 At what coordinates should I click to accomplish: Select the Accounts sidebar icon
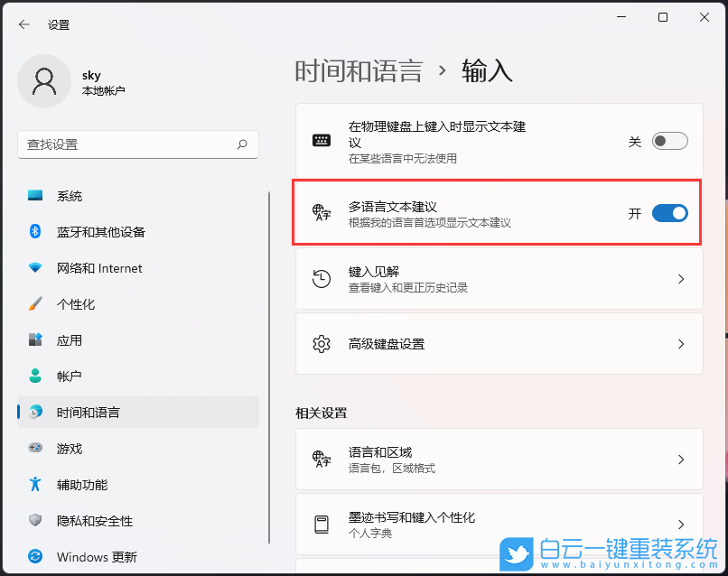pyautogui.click(x=33, y=376)
